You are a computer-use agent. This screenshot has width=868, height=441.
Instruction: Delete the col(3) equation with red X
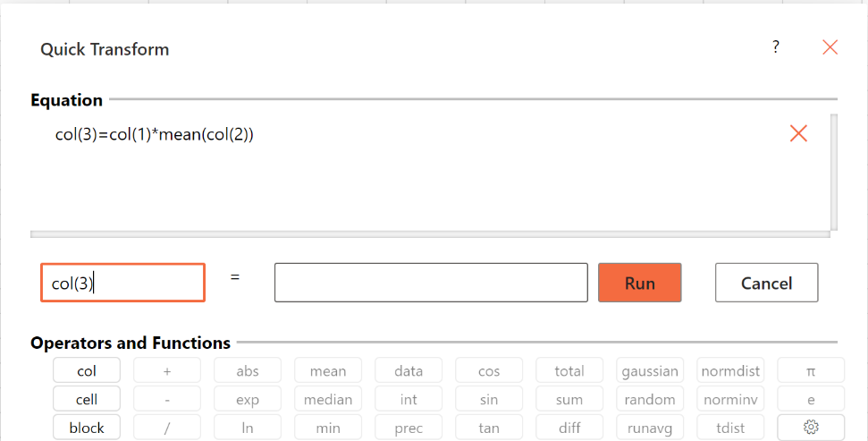click(x=798, y=133)
